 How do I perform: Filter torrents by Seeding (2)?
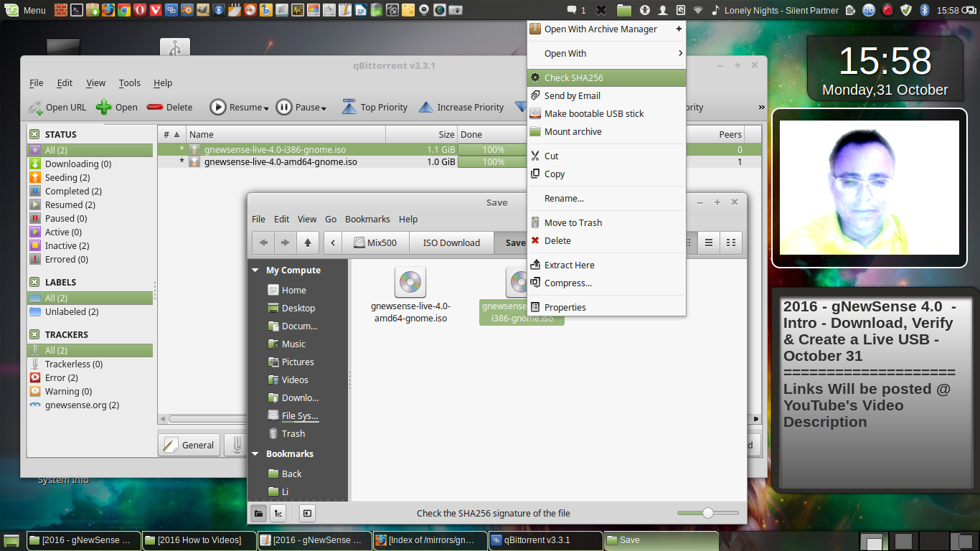click(90, 177)
